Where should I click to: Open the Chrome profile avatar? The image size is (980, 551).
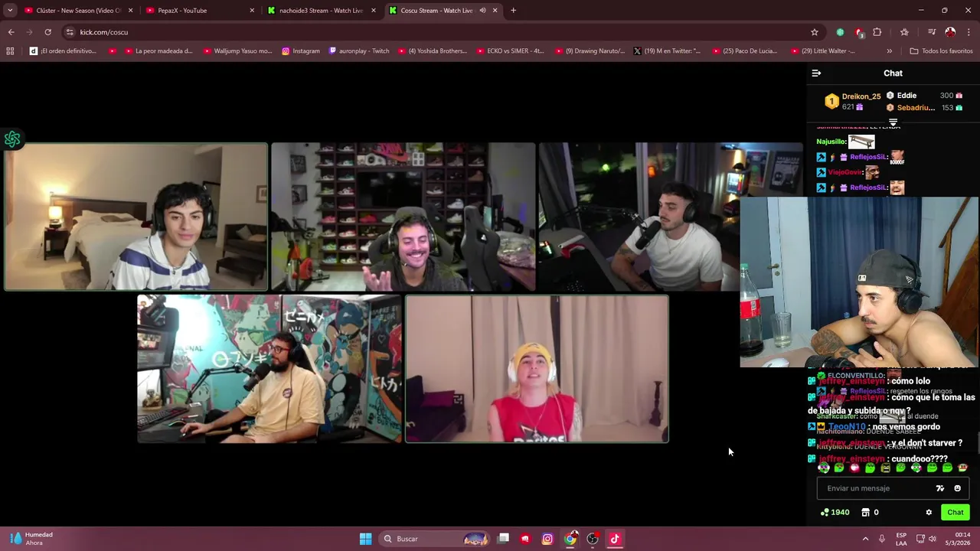tap(950, 32)
